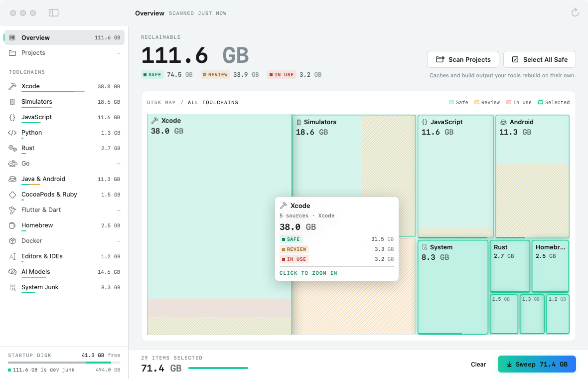Click the startup disk usage bar
The image size is (588, 379).
tap(64, 363)
